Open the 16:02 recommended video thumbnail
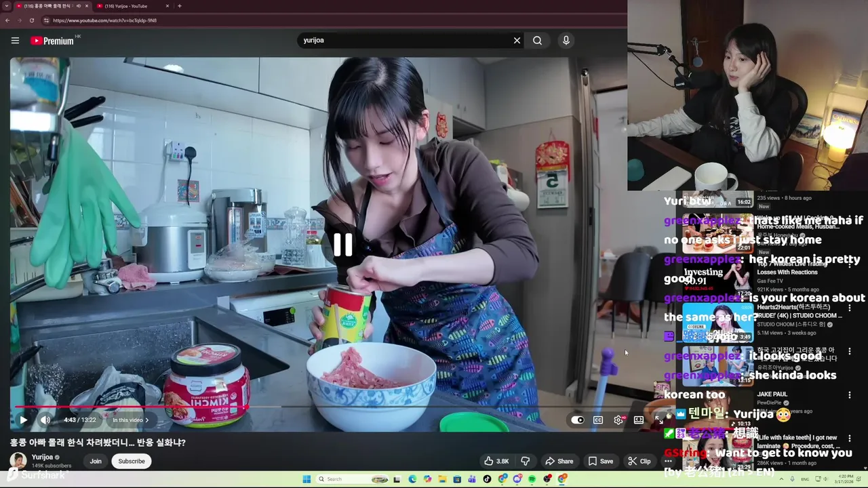Image resolution: width=868 pixels, height=488 pixels. click(717, 199)
